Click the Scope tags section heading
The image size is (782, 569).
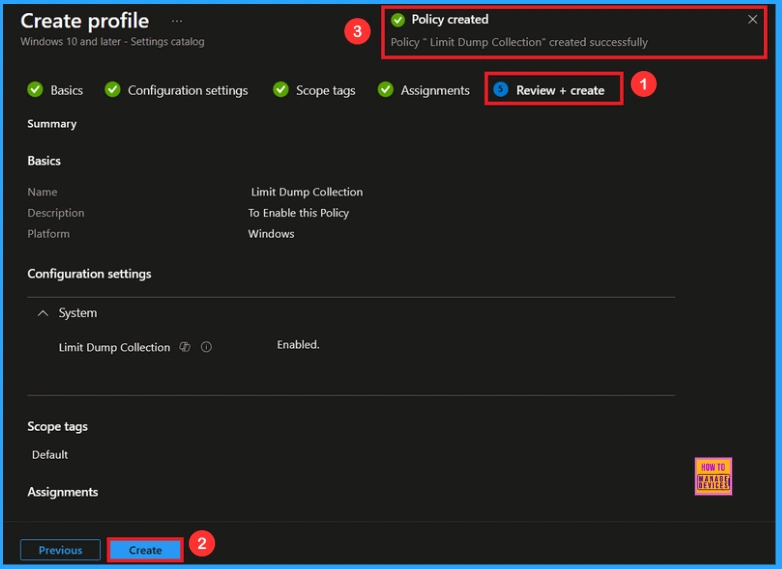point(57,426)
